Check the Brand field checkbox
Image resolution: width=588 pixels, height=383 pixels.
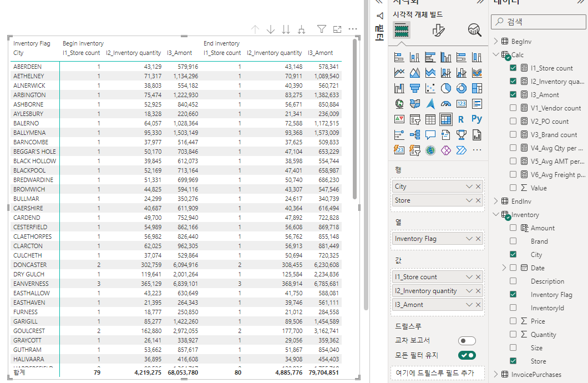pyautogui.click(x=513, y=241)
